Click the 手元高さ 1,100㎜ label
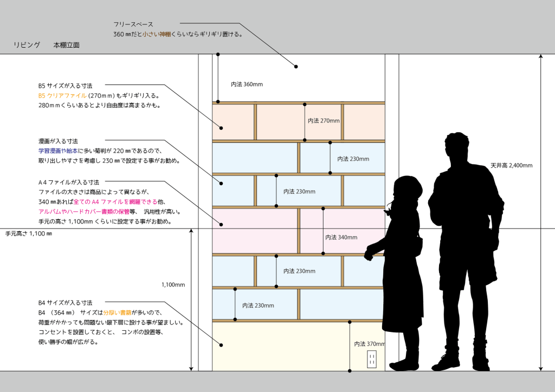 pyautogui.click(x=29, y=234)
